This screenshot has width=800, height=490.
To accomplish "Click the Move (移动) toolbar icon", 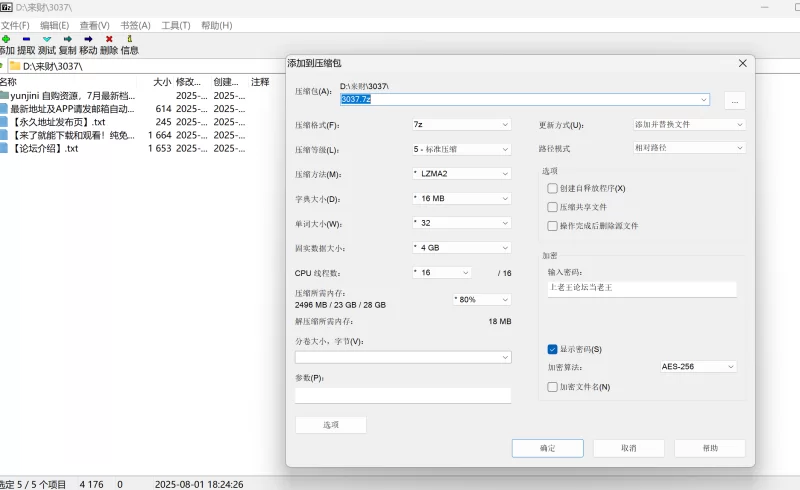I will (88, 39).
